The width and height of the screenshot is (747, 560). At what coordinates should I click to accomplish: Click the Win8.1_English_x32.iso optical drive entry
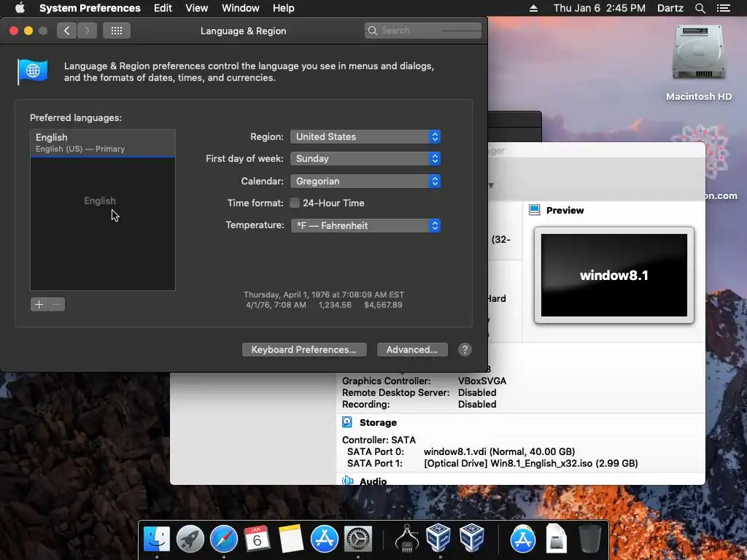(531, 463)
